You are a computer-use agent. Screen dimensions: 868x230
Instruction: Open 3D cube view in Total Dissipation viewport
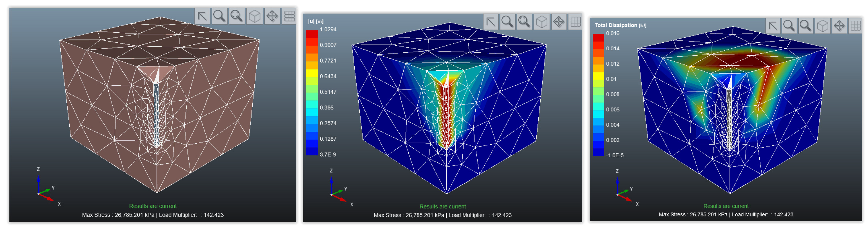[822, 26]
